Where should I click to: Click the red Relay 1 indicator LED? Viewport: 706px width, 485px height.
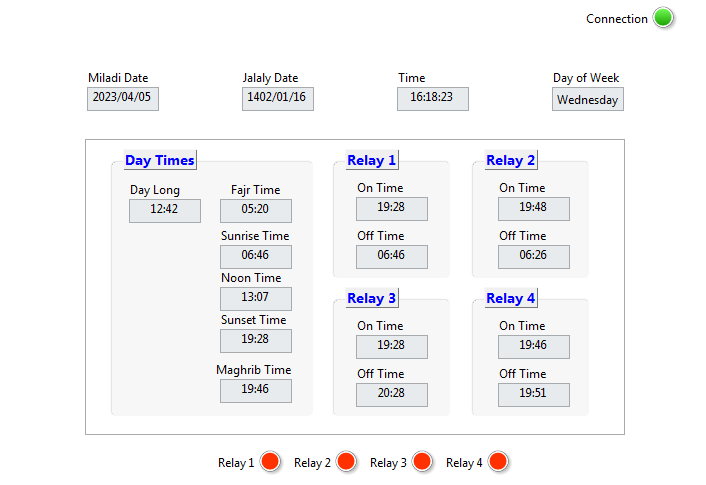pyautogui.click(x=270, y=462)
